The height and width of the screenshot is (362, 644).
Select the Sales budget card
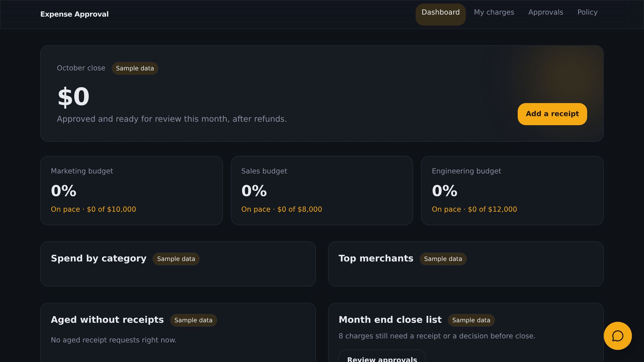pyautogui.click(x=322, y=190)
